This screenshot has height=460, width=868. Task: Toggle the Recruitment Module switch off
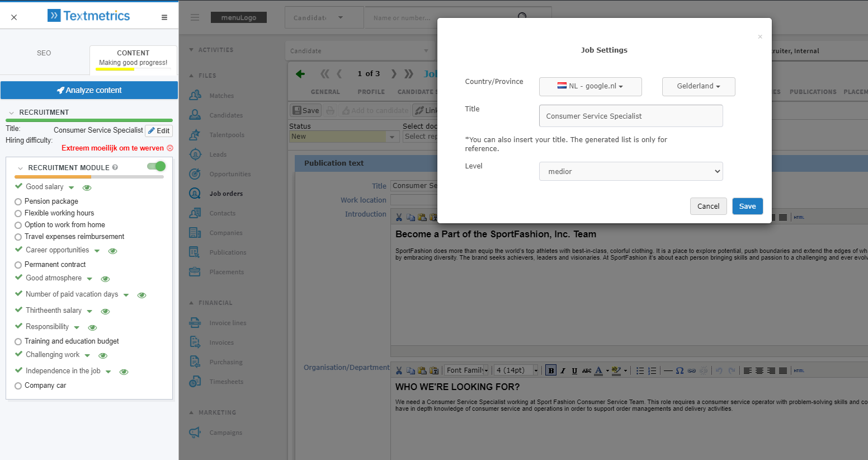[156, 166]
